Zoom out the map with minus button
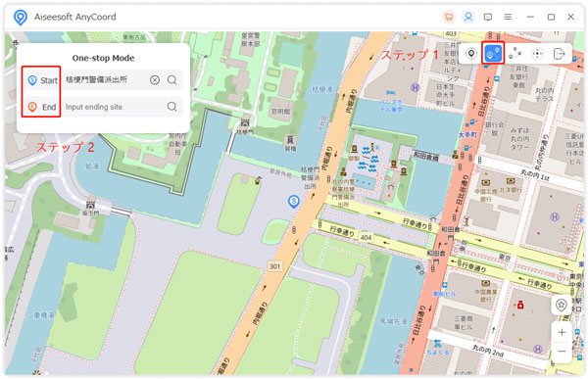This screenshot has width=588, height=379. [x=562, y=352]
